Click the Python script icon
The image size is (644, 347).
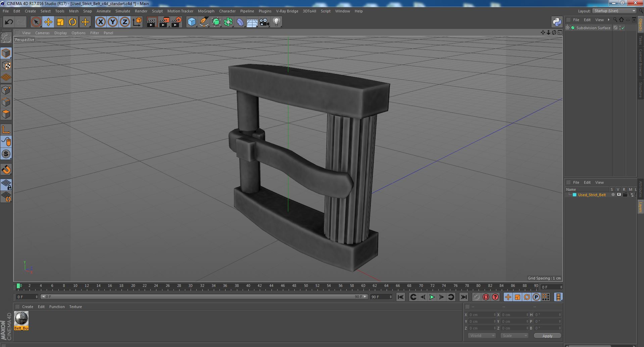tap(557, 22)
